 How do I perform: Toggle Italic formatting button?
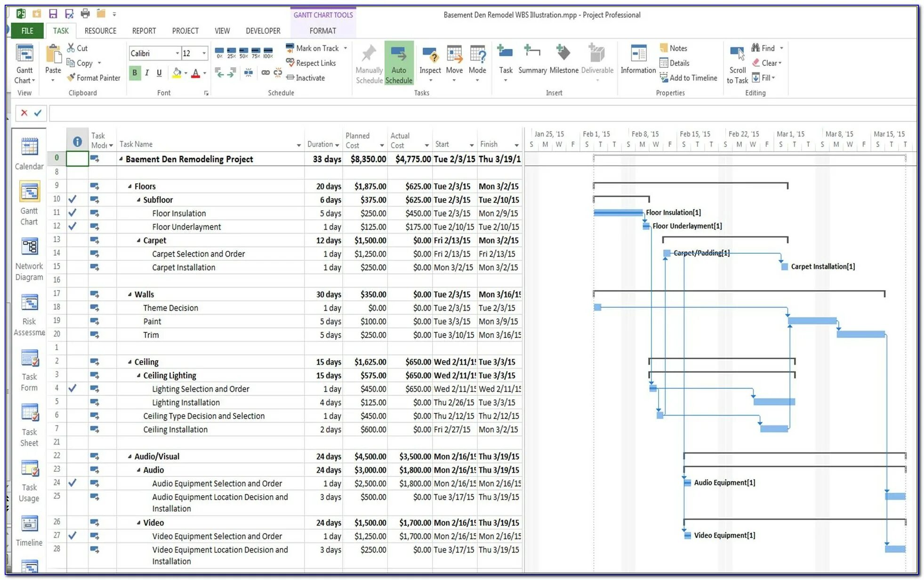(x=147, y=73)
